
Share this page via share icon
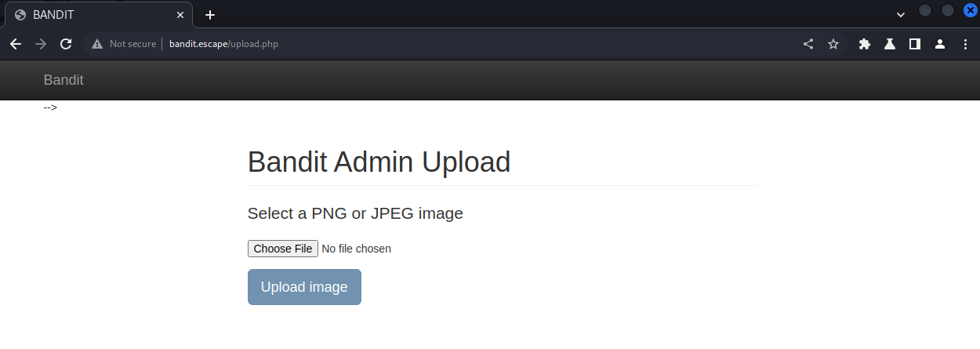click(808, 44)
